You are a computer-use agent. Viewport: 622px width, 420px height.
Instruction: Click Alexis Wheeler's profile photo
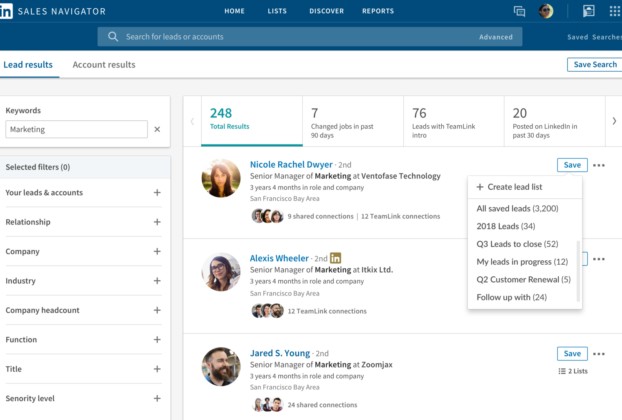(x=221, y=272)
